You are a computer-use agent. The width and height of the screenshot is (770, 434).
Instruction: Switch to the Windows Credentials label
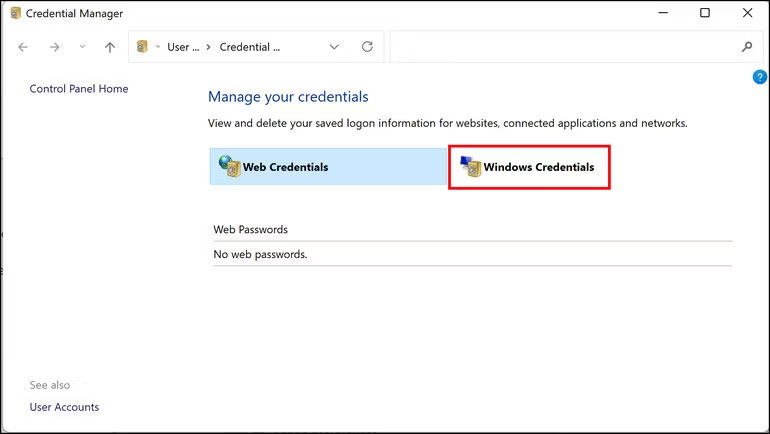[x=538, y=167]
